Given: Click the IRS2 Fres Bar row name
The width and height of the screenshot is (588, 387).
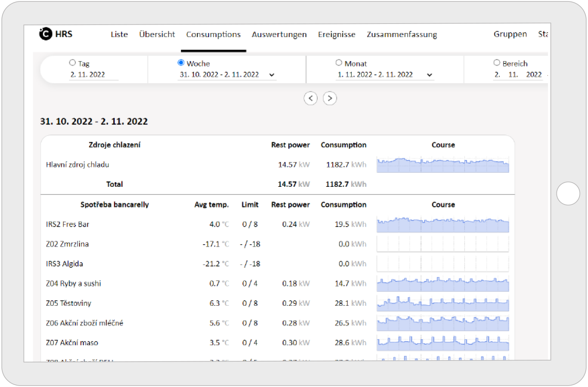Looking at the screenshot, I should tap(68, 224).
